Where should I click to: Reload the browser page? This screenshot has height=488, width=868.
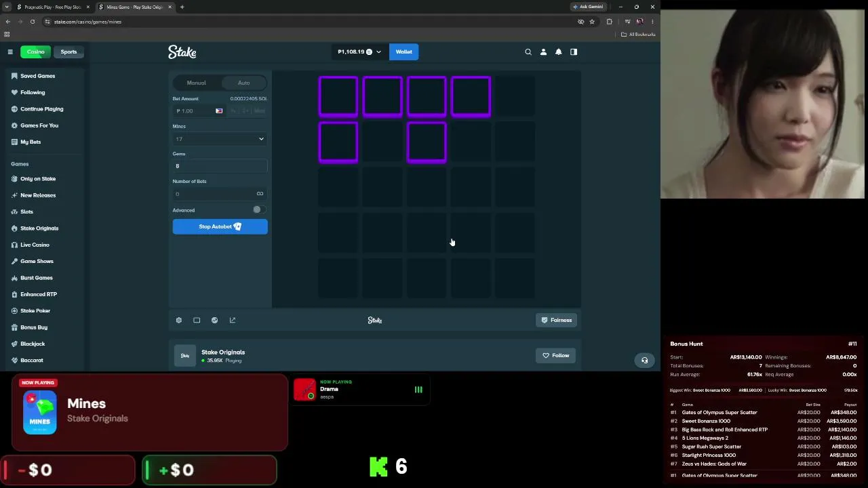pyautogui.click(x=33, y=22)
